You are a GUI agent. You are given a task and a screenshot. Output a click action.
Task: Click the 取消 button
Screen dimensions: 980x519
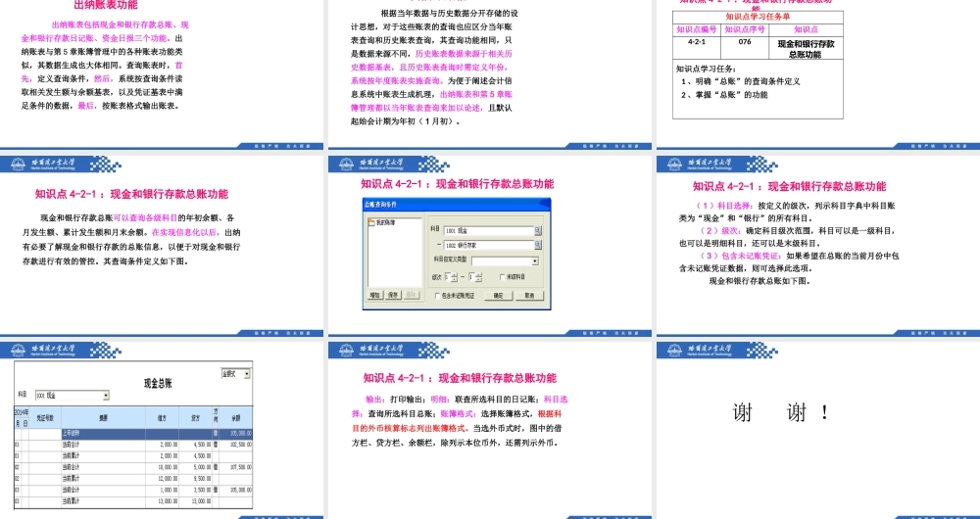point(529,296)
